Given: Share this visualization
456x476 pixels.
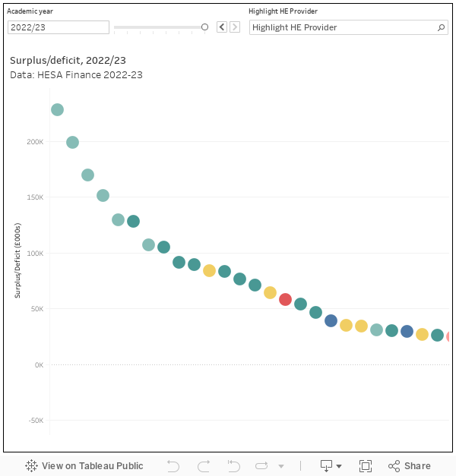Looking at the screenshot, I should coord(409,465).
